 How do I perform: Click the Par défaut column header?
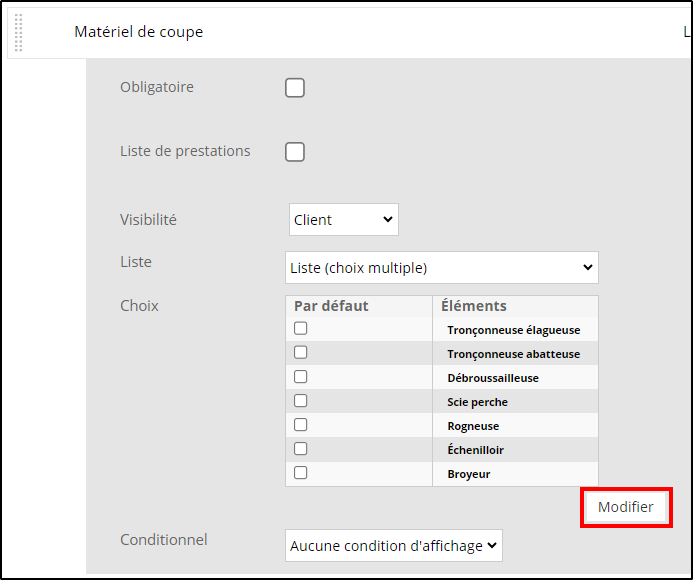331,306
